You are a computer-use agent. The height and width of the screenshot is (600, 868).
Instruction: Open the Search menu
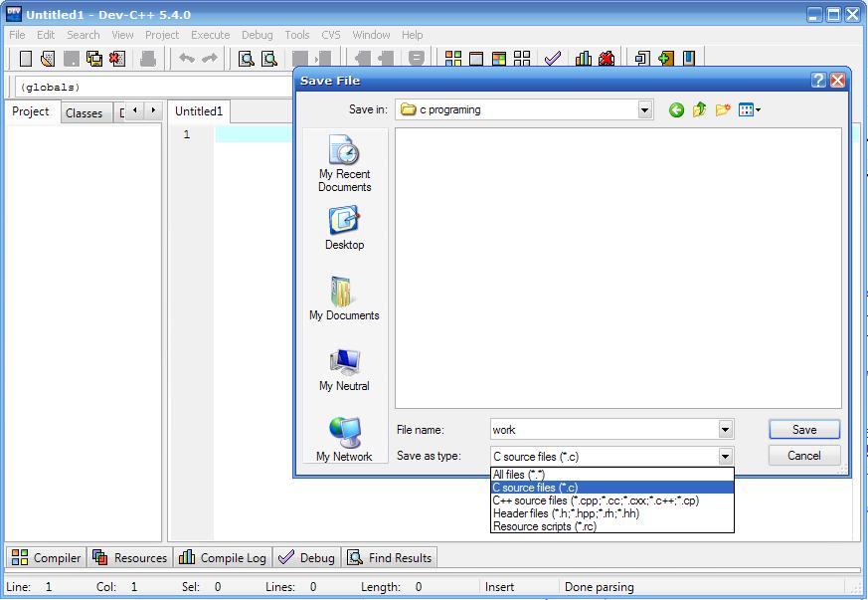click(84, 35)
